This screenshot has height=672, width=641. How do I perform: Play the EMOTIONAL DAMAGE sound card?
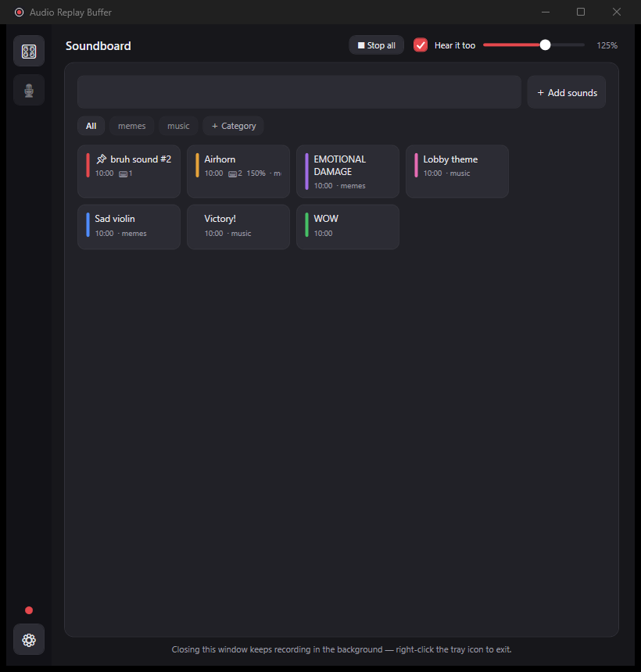coord(348,171)
